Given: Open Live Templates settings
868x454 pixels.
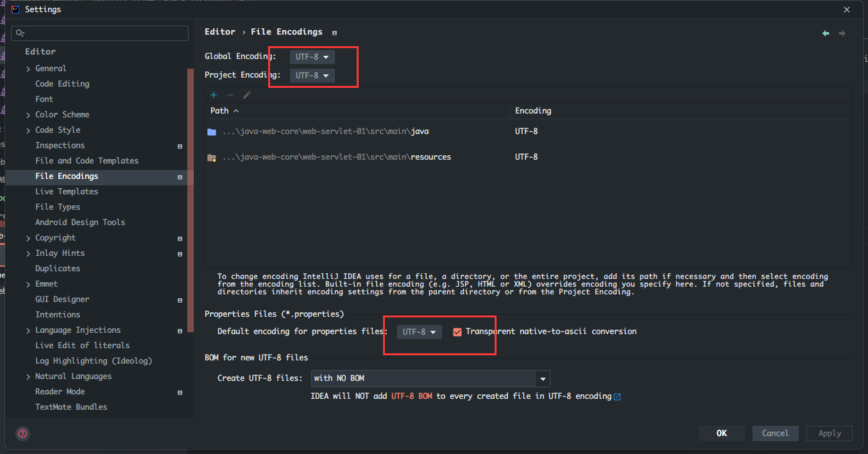Looking at the screenshot, I should 67,191.
